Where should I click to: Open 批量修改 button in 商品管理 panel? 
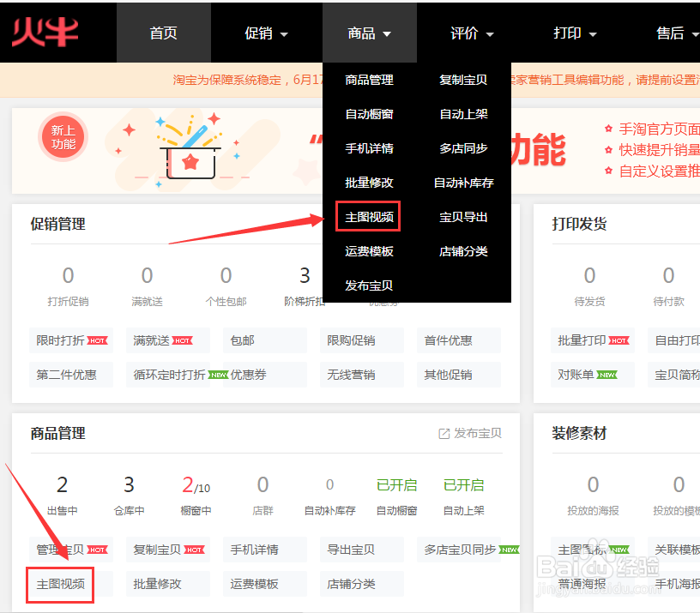[x=168, y=584]
